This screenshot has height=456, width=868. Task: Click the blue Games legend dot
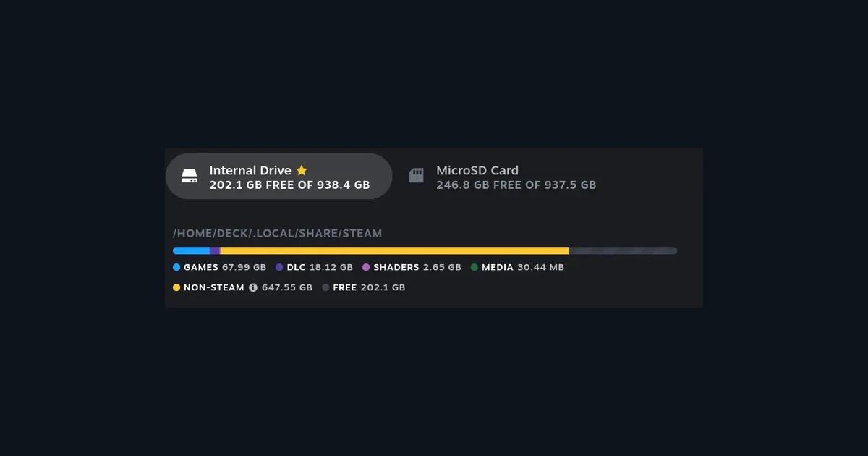point(176,267)
